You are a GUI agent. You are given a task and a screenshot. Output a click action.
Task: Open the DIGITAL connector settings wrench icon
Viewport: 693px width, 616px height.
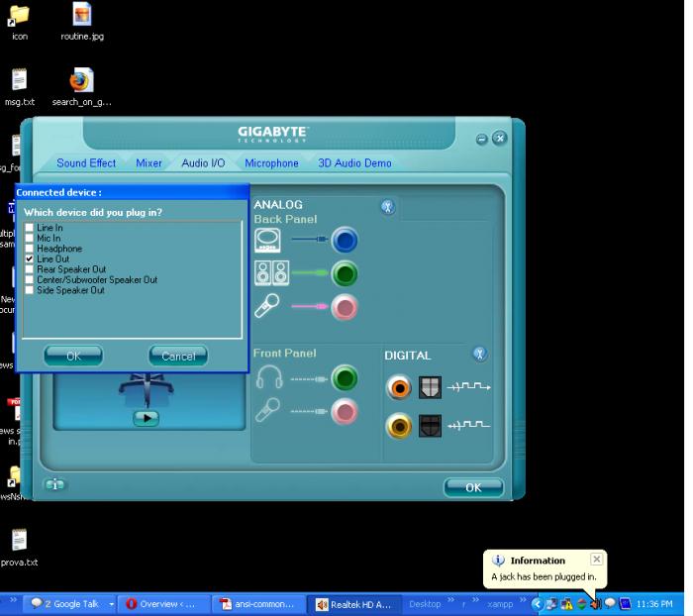click(480, 354)
